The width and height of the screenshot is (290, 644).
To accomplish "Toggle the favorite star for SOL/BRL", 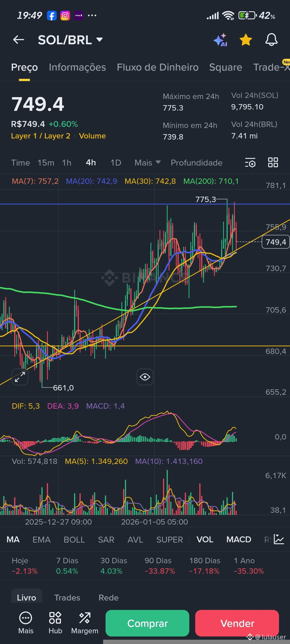I will click(246, 40).
